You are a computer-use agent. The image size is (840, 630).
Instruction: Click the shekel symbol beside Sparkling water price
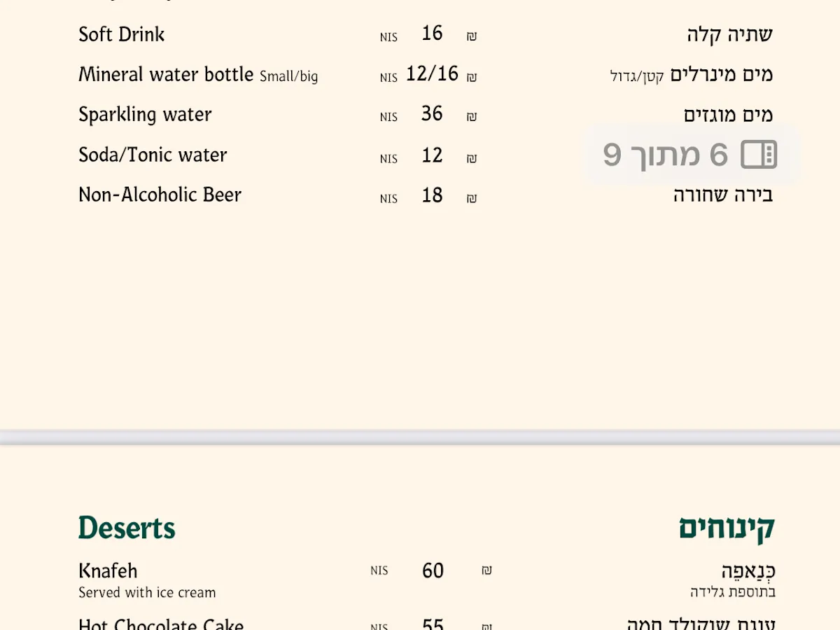[472, 117]
